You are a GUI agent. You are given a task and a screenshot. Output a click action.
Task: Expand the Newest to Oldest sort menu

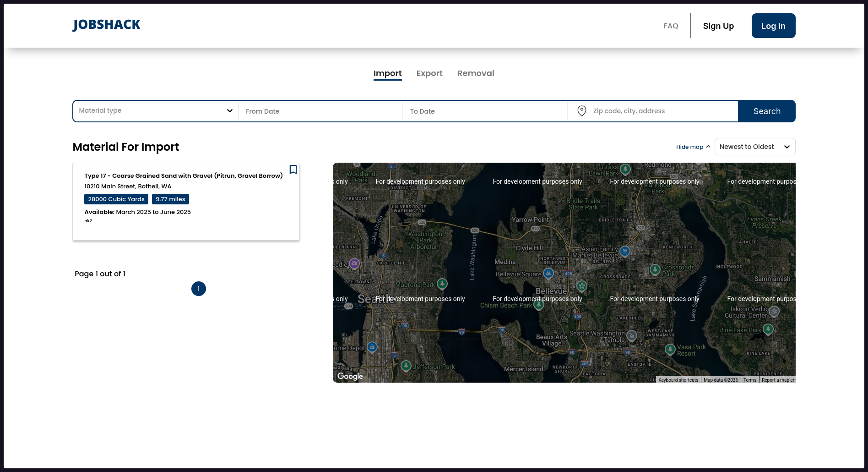click(x=754, y=147)
